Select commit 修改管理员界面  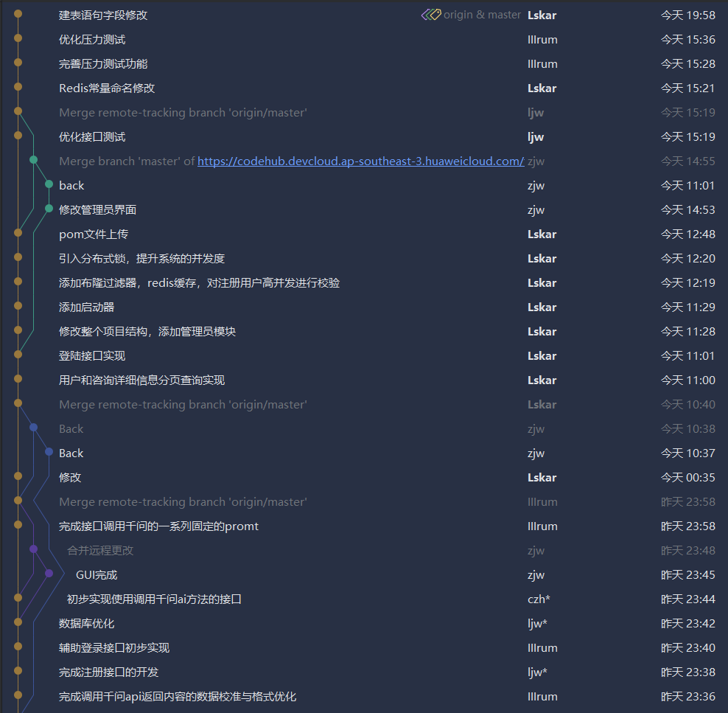[x=97, y=210]
